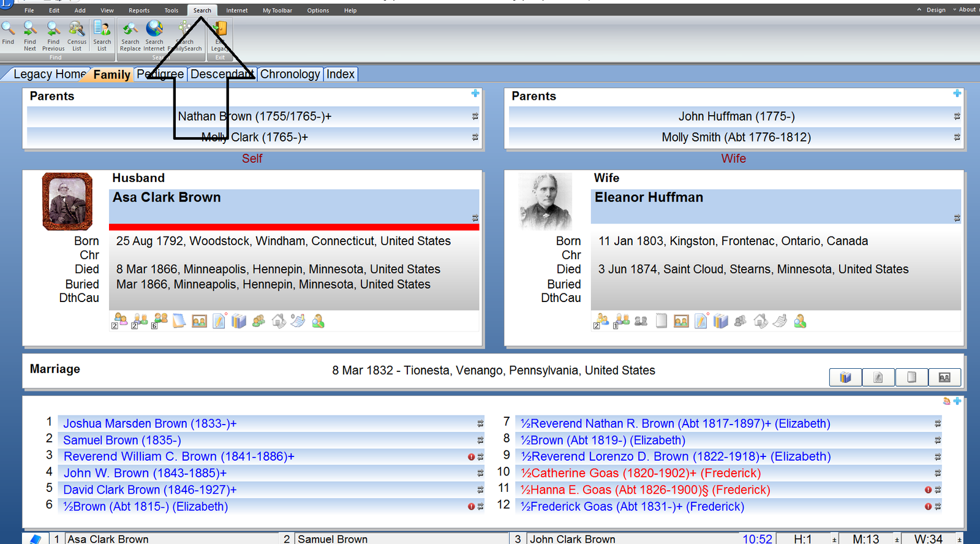The width and height of the screenshot is (980, 544).
Task: Open husband's siblings list icon
Action: tap(159, 321)
